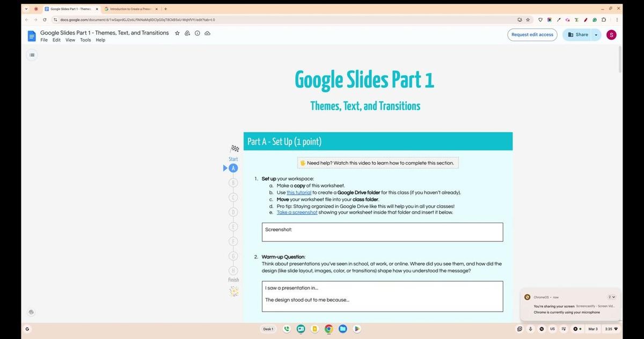Image resolution: width=644 pixels, height=339 pixels.
Task: Click the Request edit access button
Action: point(532,35)
